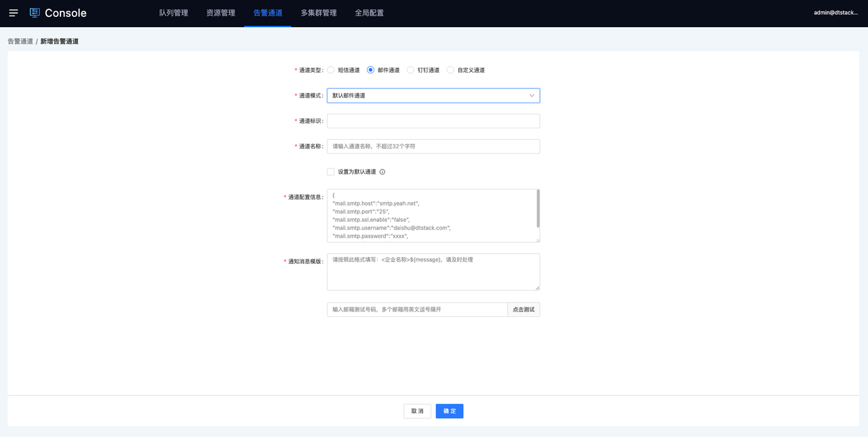Switch to the 告警通道 tab

coord(268,13)
